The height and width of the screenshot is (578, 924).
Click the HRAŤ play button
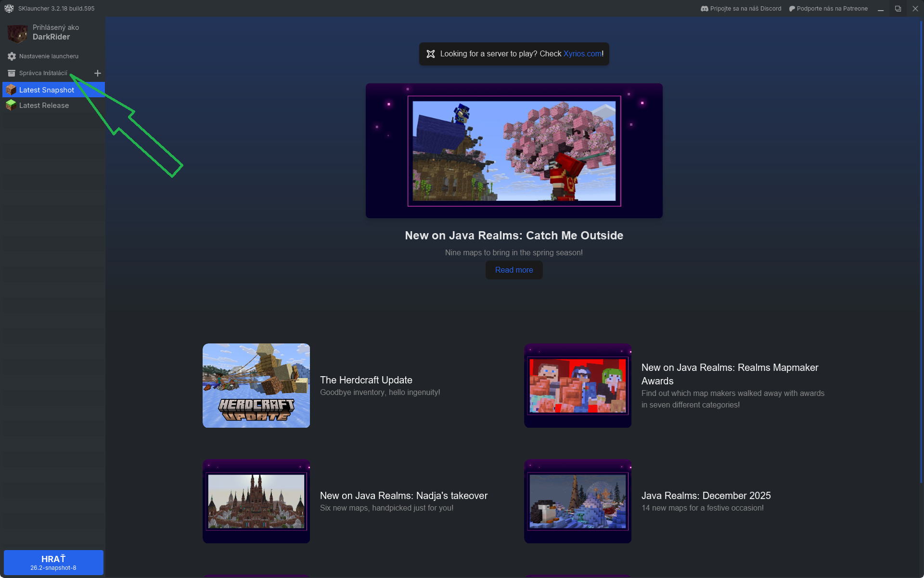(x=53, y=563)
